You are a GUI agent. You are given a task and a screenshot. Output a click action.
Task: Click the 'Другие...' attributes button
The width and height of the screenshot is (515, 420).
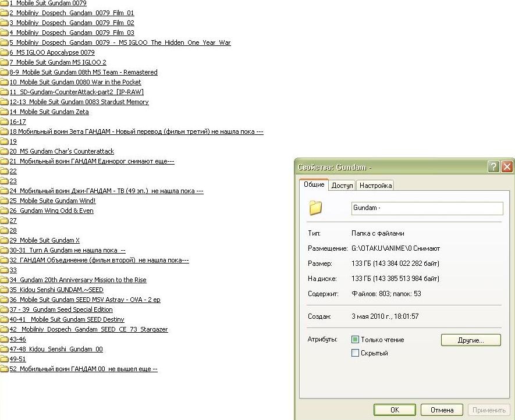coord(471,340)
